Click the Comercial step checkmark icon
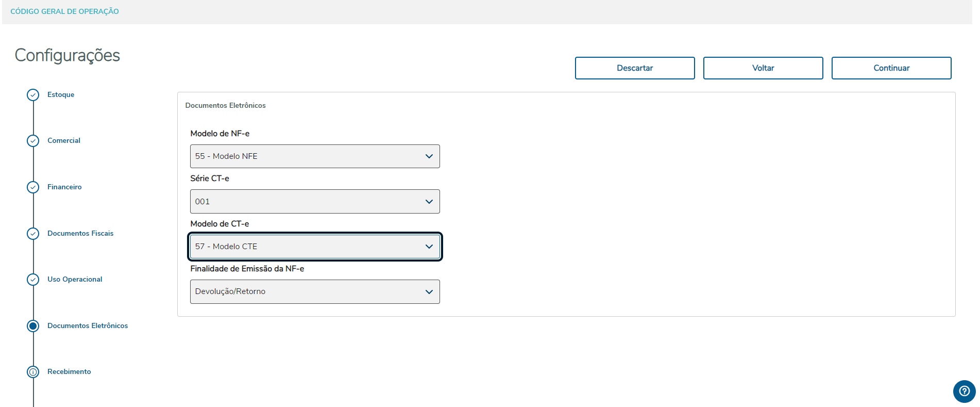The image size is (980, 407). 33,141
